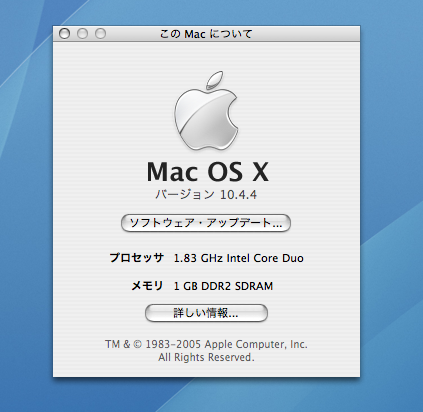Select the 1.83 GHz Intel Core Duo text
The width and height of the screenshot is (423, 412).
point(239,258)
